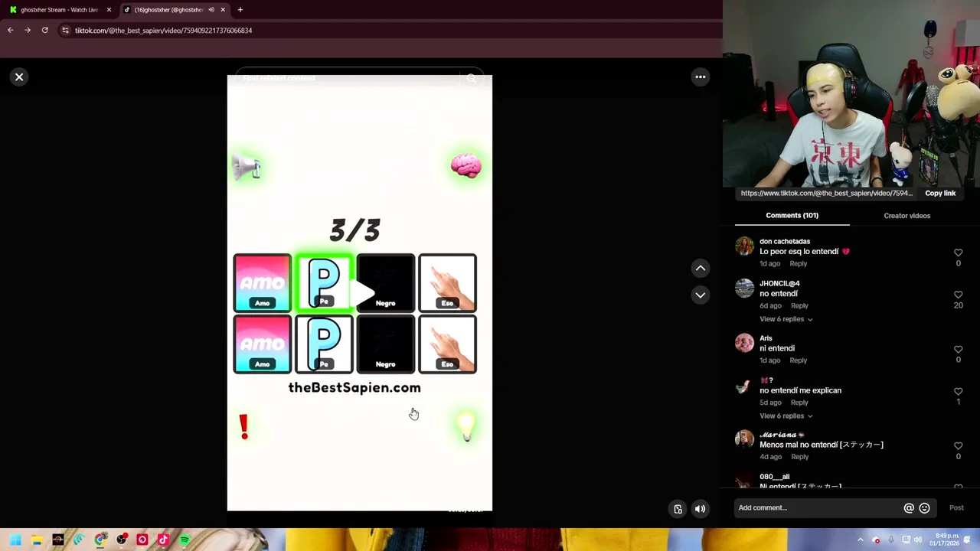
Task: Click the search magnifier atop the video
Action: 472,78
